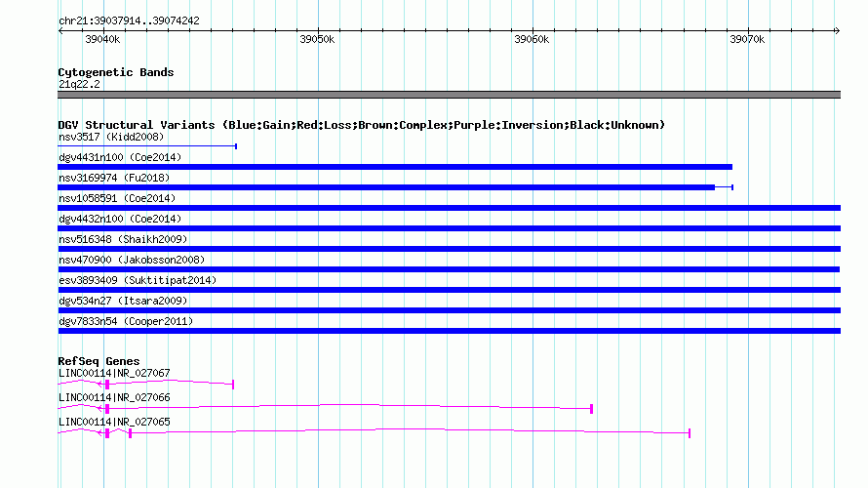Select the dgv7833n54 blue gain bar

click(449, 331)
